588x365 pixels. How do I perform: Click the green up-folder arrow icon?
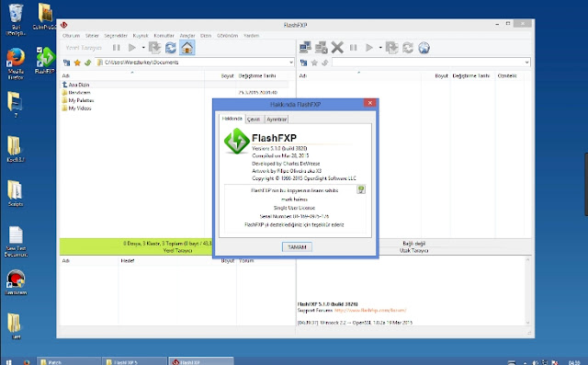pyautogui.click(x=88, y=63)
